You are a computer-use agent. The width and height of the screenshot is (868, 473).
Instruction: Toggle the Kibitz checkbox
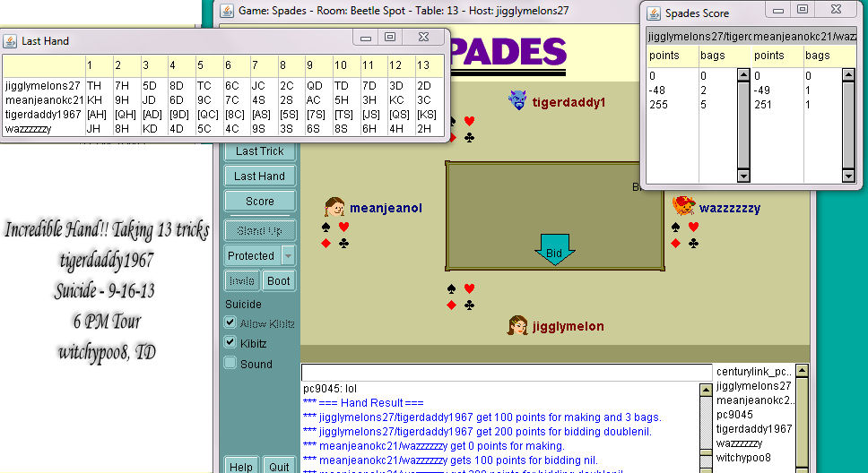tap(230, 343)
